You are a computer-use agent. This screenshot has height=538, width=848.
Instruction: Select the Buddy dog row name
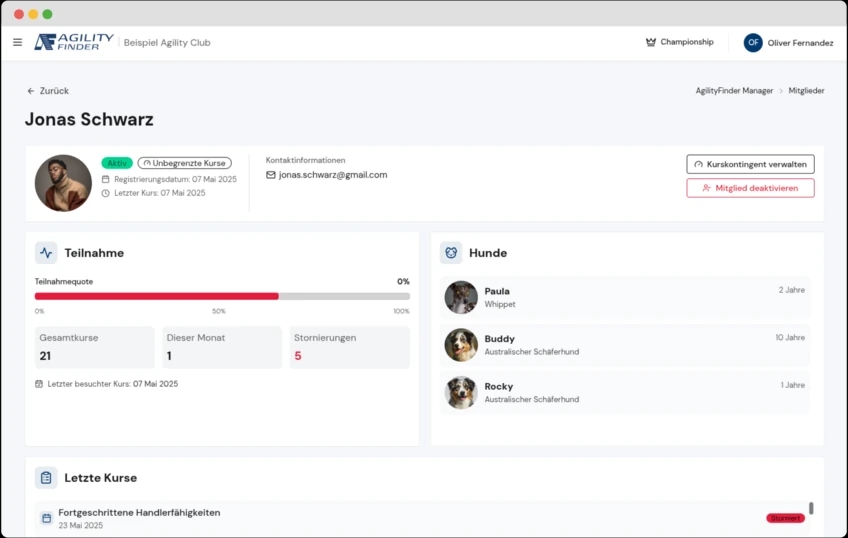click(x=499, y=338)
